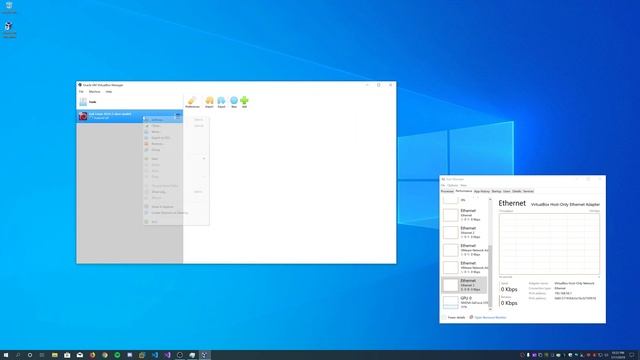The height and width of the screenshot is (360, 640).
Task: Switch to the Performance tab
Action: 464,191
